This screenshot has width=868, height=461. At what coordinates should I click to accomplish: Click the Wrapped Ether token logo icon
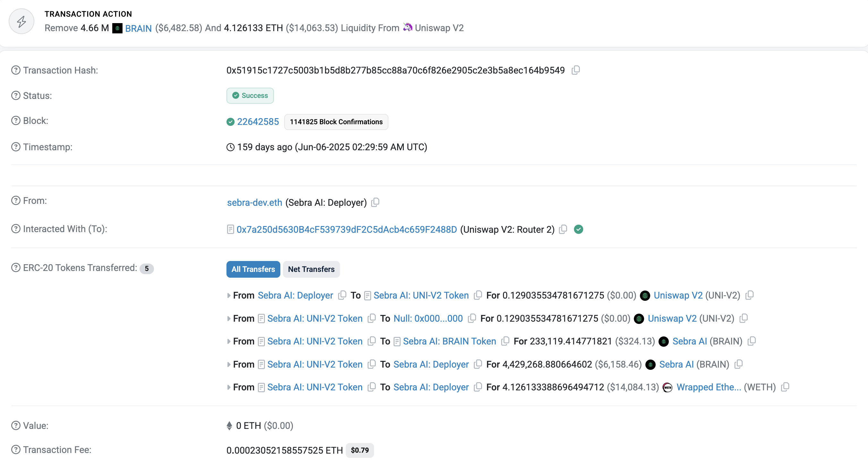(668, 387)
